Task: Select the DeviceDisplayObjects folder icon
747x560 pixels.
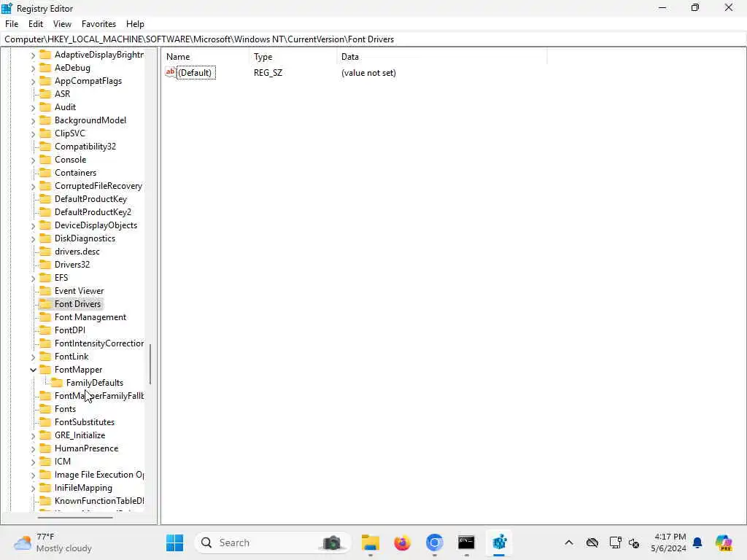Action: tap(45, 225)
